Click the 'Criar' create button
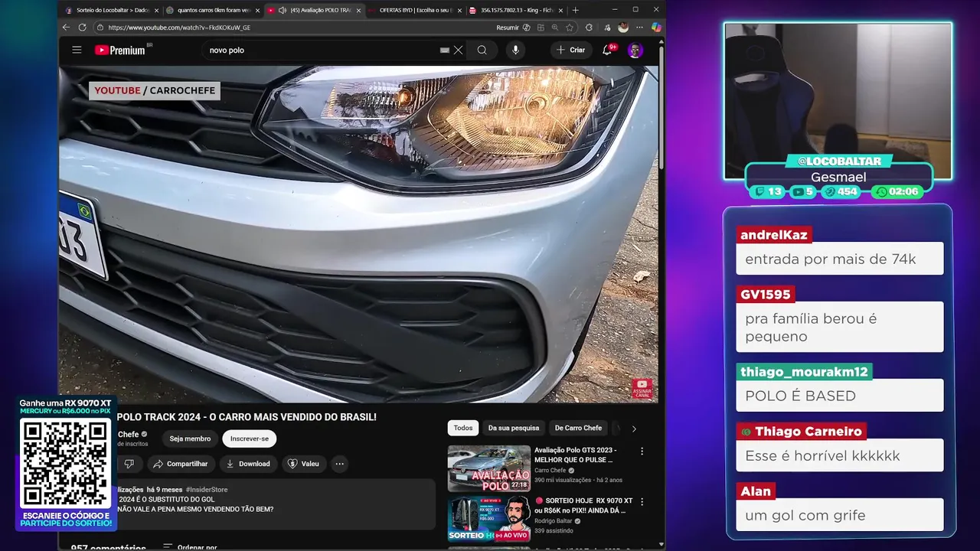 coord(570,50)
